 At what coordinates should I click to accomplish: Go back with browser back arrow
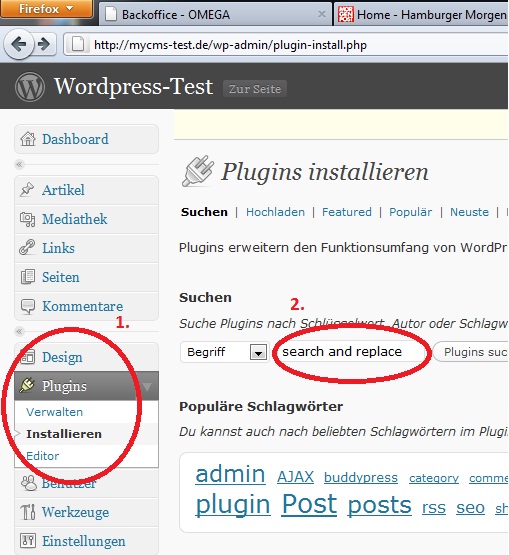click(x=18, y=45)
